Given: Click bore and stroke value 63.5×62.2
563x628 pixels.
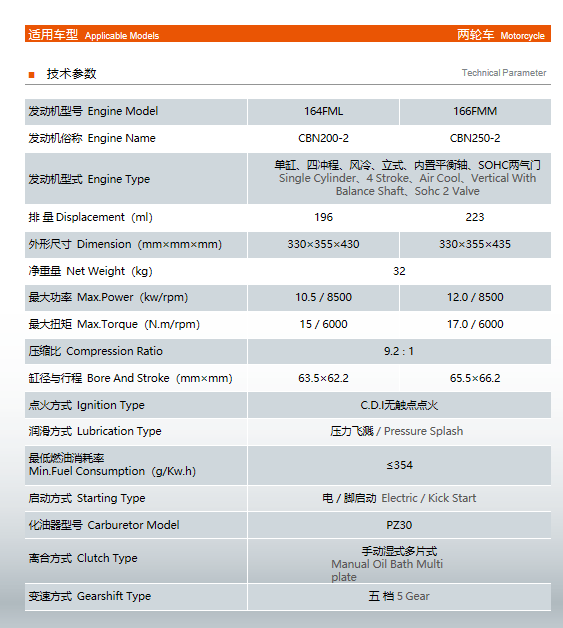Looking at the screenshot, I should pos(323,378).
